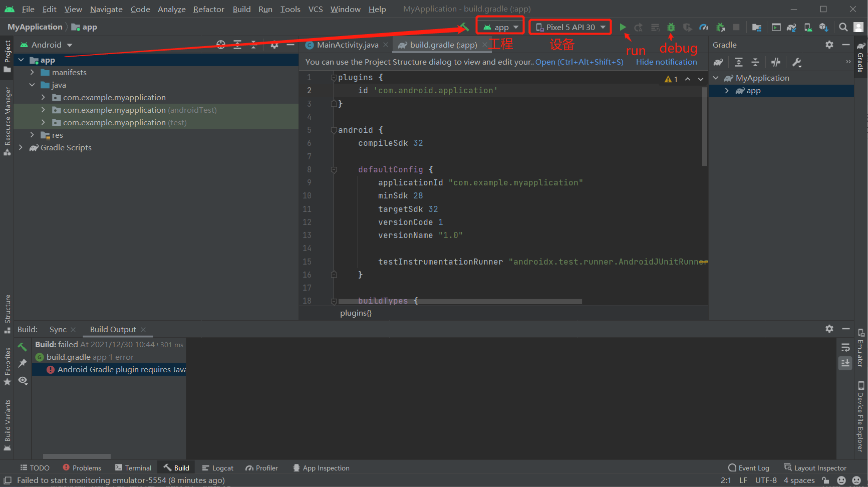Expand all items in the Project panel

(x=237, y=45)
